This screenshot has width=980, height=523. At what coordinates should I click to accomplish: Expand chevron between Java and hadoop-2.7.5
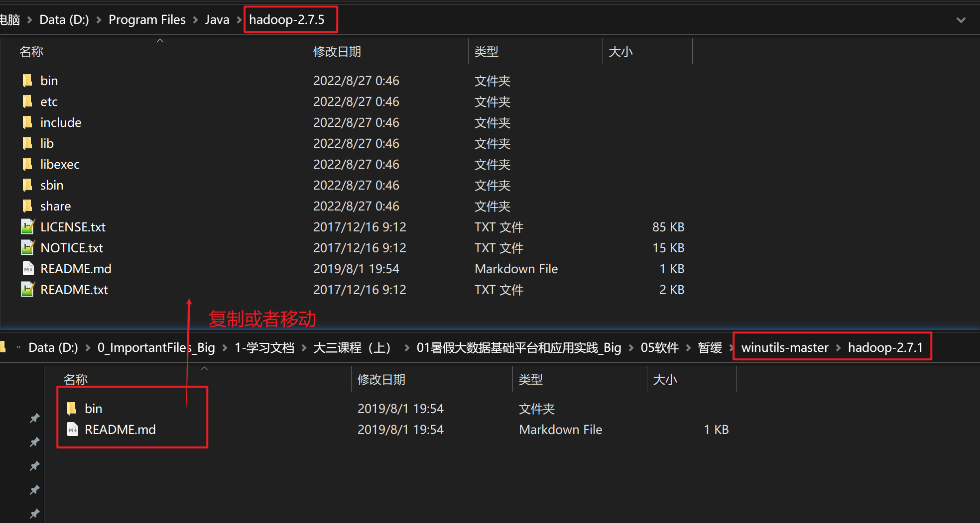[x=239, y=20]
